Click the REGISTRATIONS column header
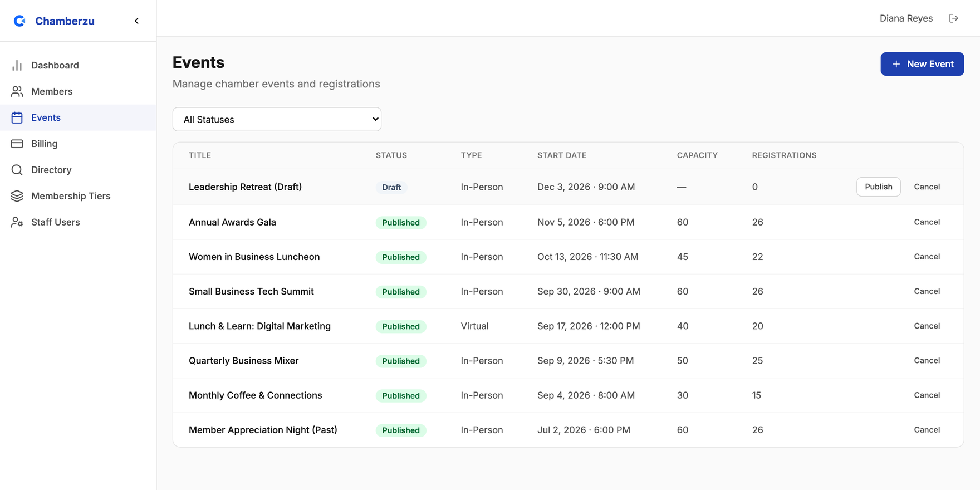The height and width of the screenshot is (490, 980). [x=784, y=155]
